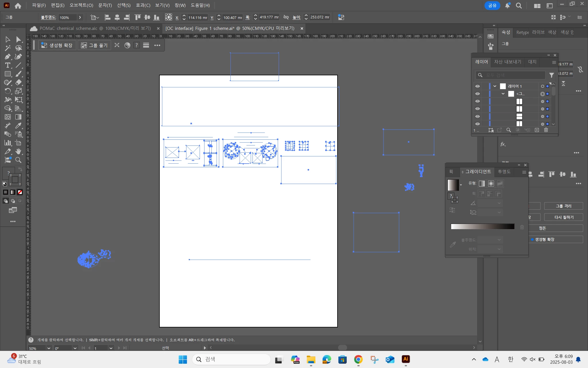Collapse the 레이어 1 tree arrow
The width and height of the screenshot is (588, 368).
point(495,86)
